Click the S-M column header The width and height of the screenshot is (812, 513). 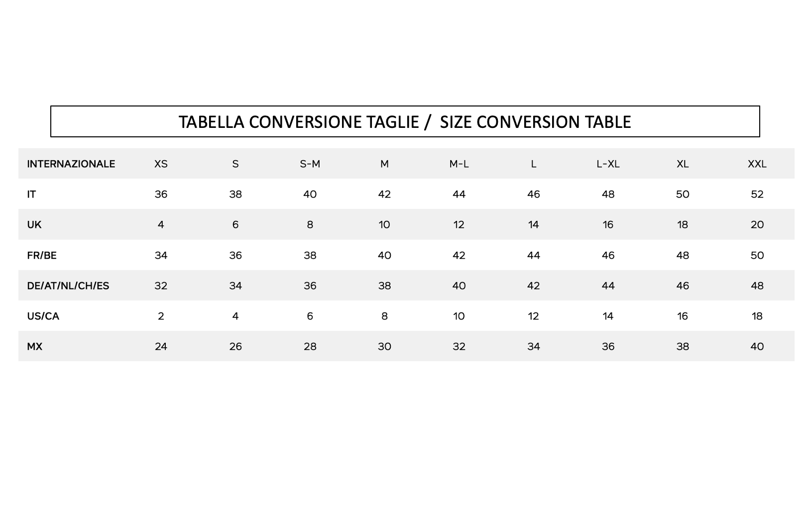[x=310, y=164]
